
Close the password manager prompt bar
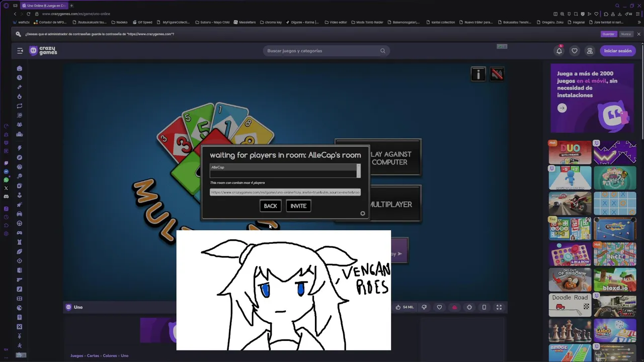[638, 34]
